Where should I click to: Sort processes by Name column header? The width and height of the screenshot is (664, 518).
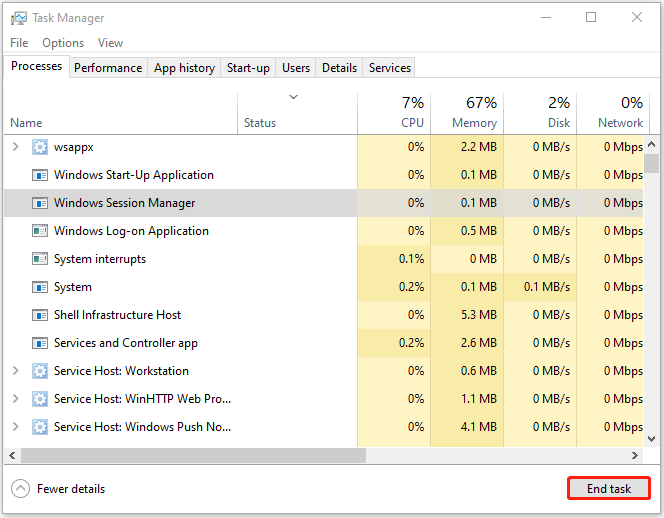click(121, 114)
